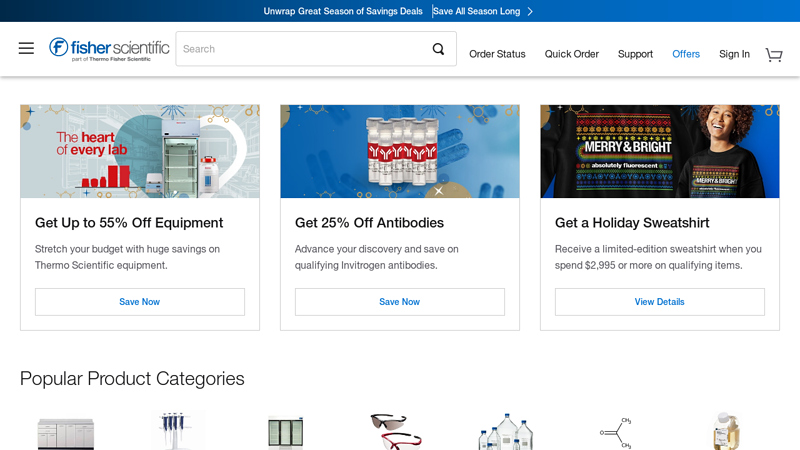
Task: Go to the Offers page
Action: click(x=686, y=54)
